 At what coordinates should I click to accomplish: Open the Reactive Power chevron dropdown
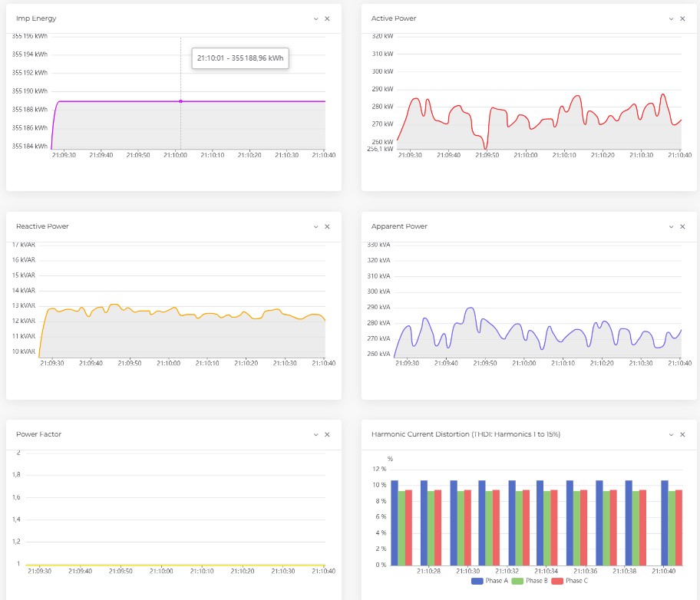pyautogui.click(x=315, y=226)
